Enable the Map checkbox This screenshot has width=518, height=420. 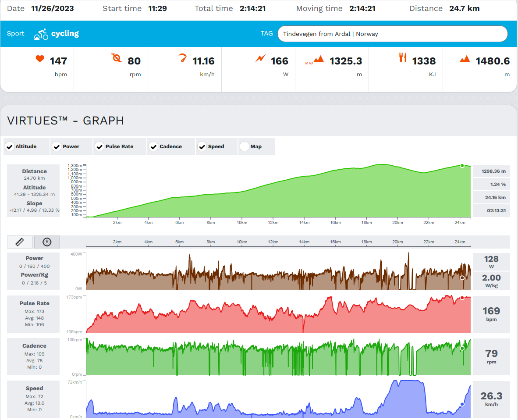point(244,147)
